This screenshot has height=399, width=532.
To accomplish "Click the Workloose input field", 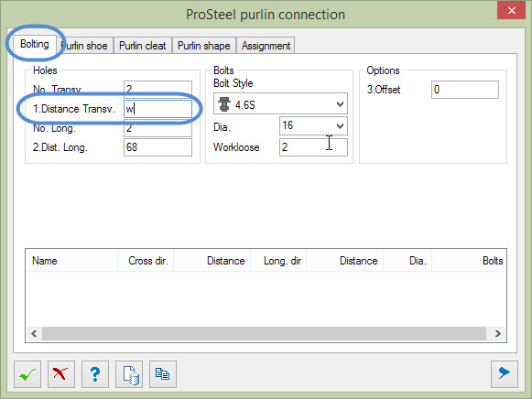I will pos(313,147).
